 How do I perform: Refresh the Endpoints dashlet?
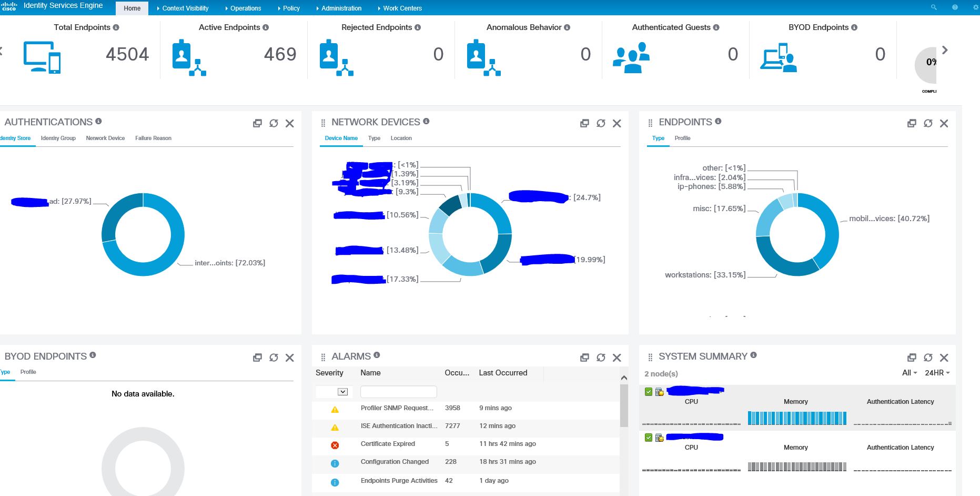pyautogui.click(x=928, y=123)
